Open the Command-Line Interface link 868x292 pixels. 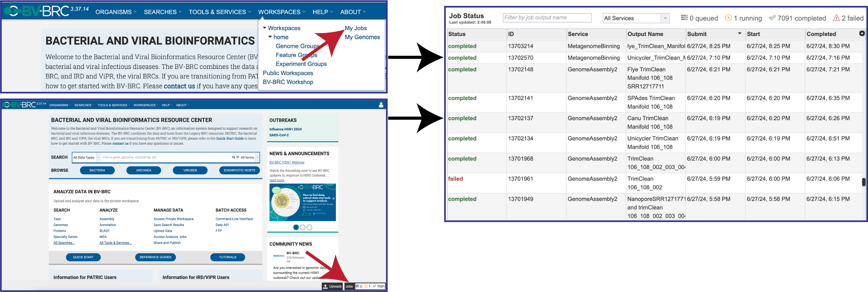(234, 219)
